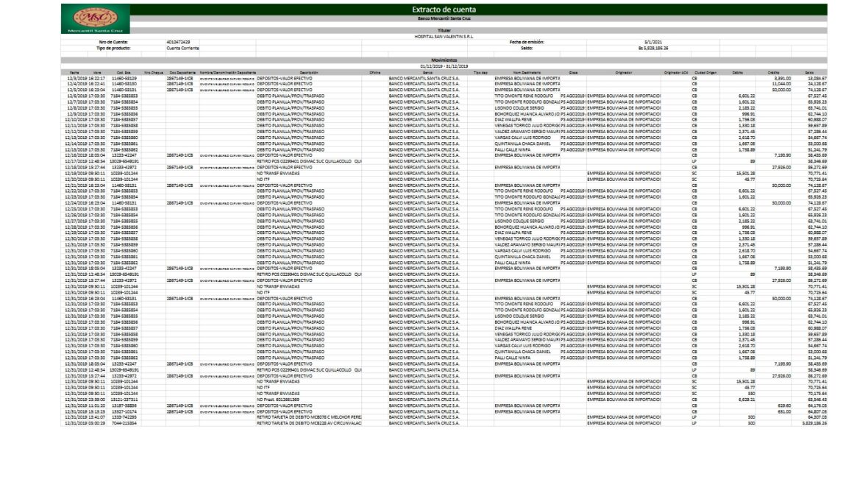Select bank code 13121-237311
Image resolution: width=868 pixels, height=493 pixels.
pyautogui.click(x=124, y=400)
